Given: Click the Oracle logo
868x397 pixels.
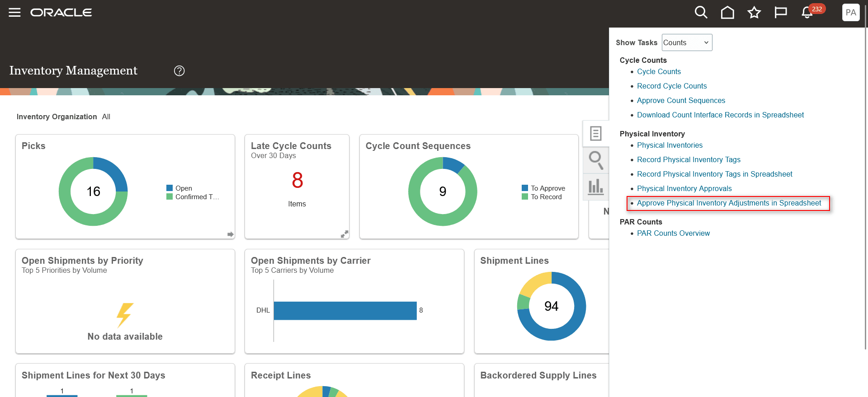Looking at the screenshot, I should coord(61,13).
